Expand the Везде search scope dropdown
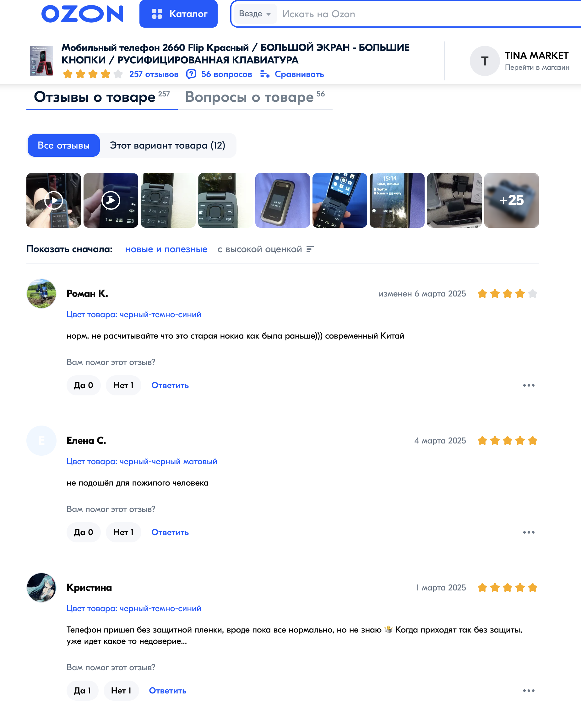Viewport: 581px width, 728px height. (255, 14)
